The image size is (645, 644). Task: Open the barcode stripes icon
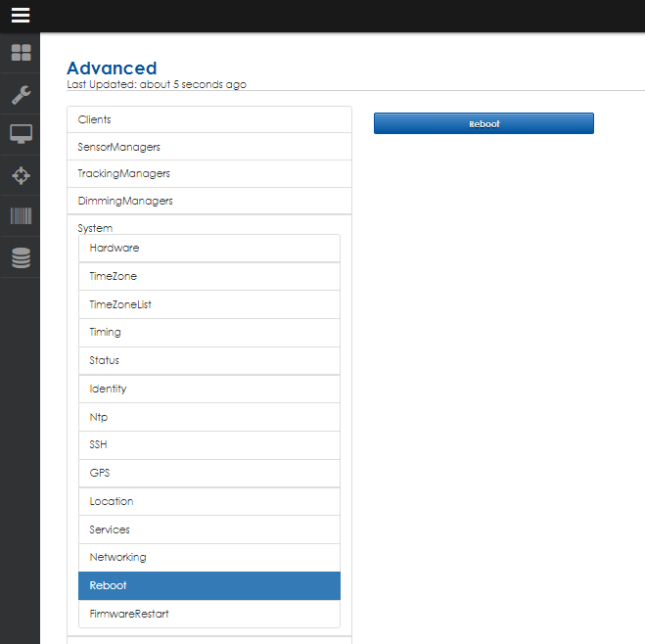click(21, 216)
